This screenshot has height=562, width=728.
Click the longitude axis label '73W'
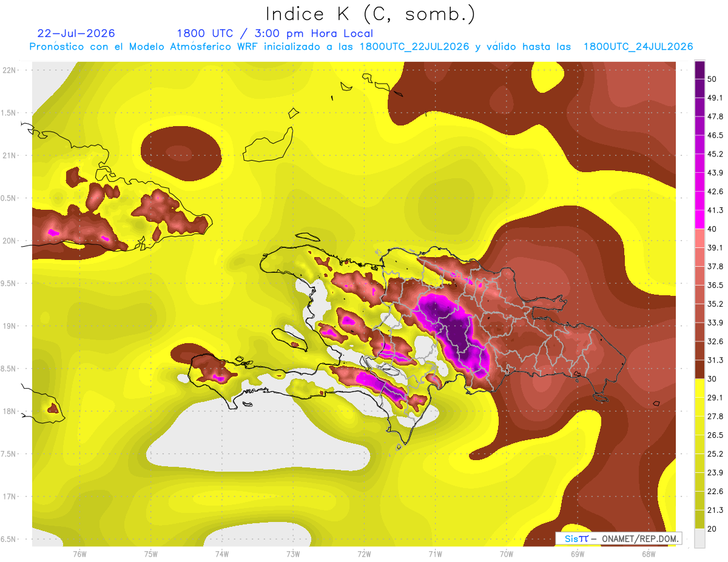tap(293, 554)
